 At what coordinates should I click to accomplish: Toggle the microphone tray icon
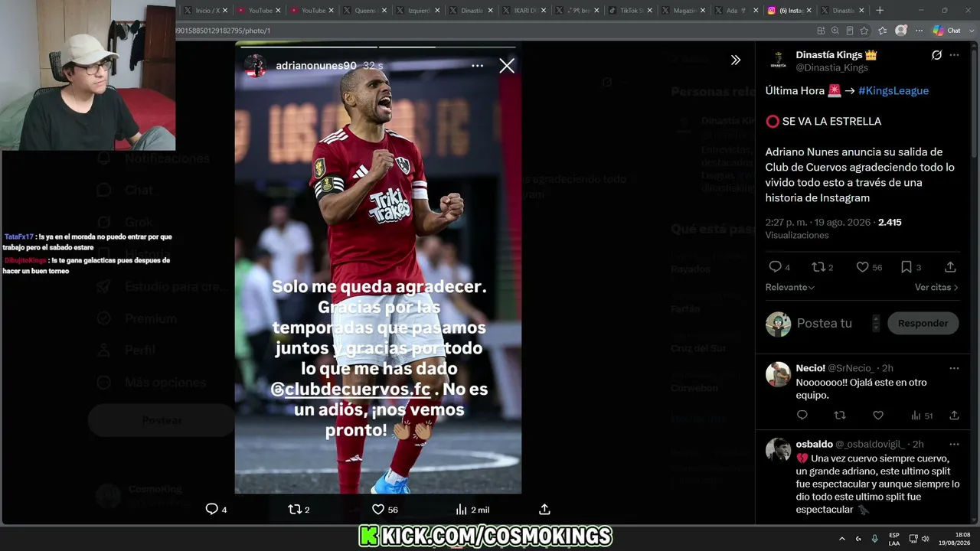[x=874, y=539]
